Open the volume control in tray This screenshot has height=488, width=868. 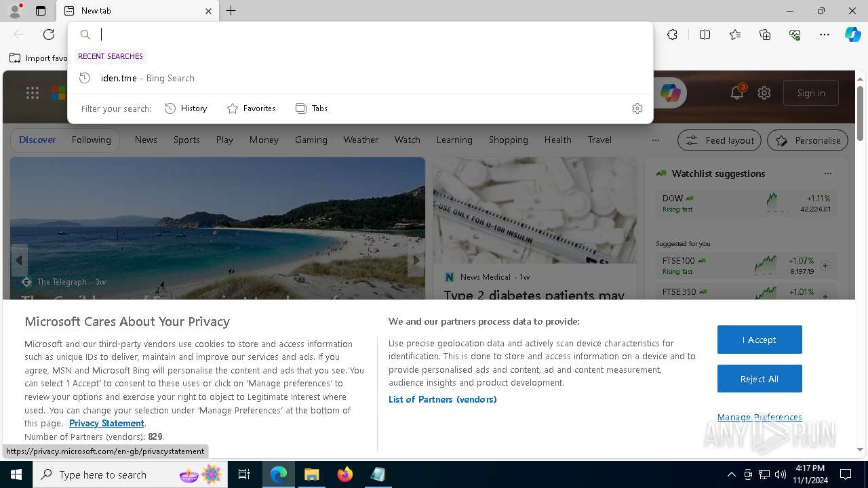coord(781,474)
